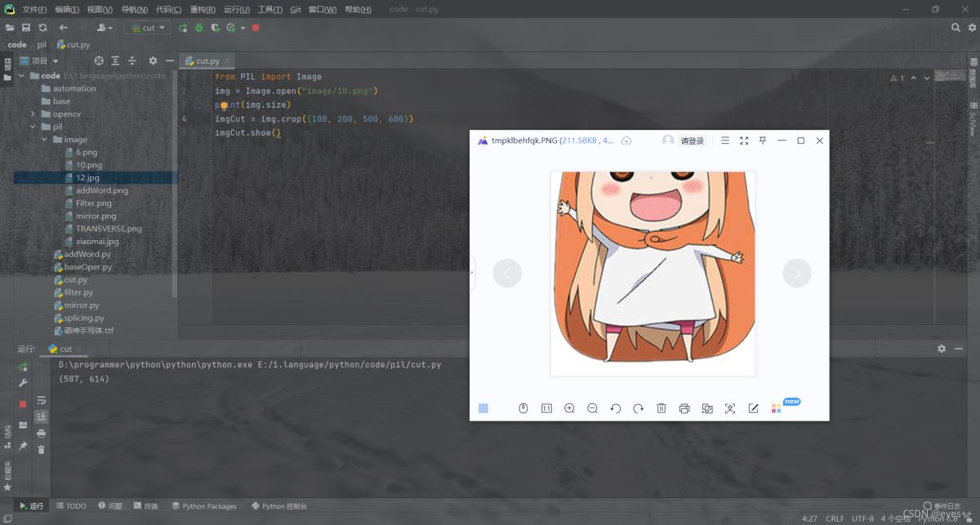Click the debug bug icon in toolbar
Screen dimensions: 980x525
click(198, 28)
